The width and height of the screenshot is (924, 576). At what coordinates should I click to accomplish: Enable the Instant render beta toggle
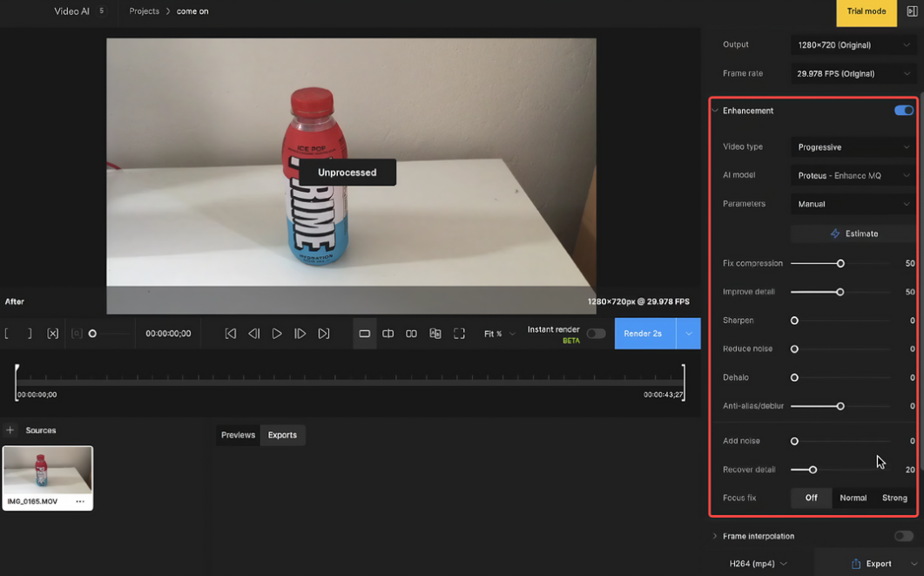[597, 333]
